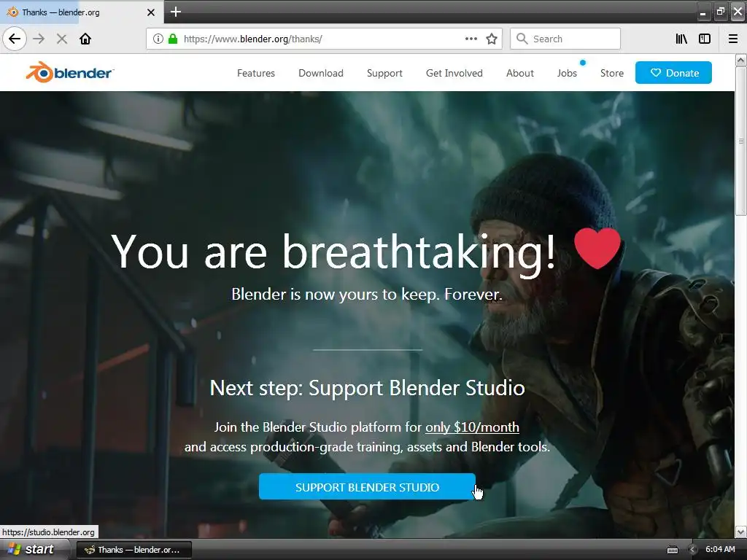The height and width of the screenshot is (560, 747).
Task: Click the magnifier icon in the search box
Action: pyautogui.click(x=522, y=39)
